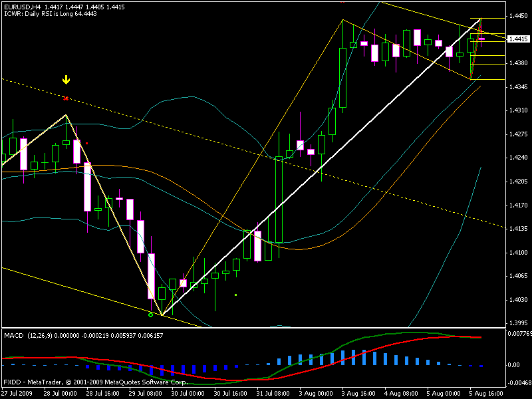Image resolution: width=532 pixels, height=399 pixels.
Task: Click the 27 Jul 2009 date label
Action: [18, 393]
